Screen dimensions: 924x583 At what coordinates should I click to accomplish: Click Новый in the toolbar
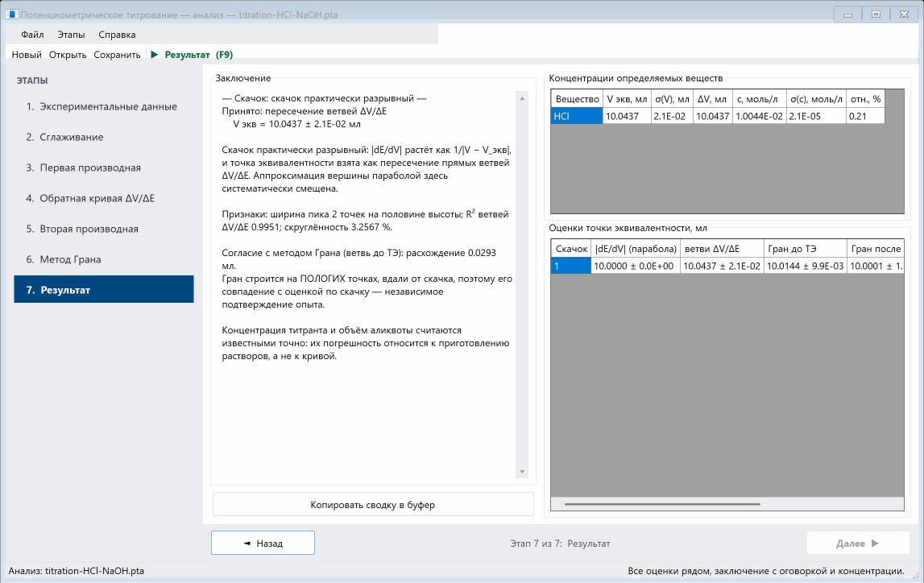27,55
